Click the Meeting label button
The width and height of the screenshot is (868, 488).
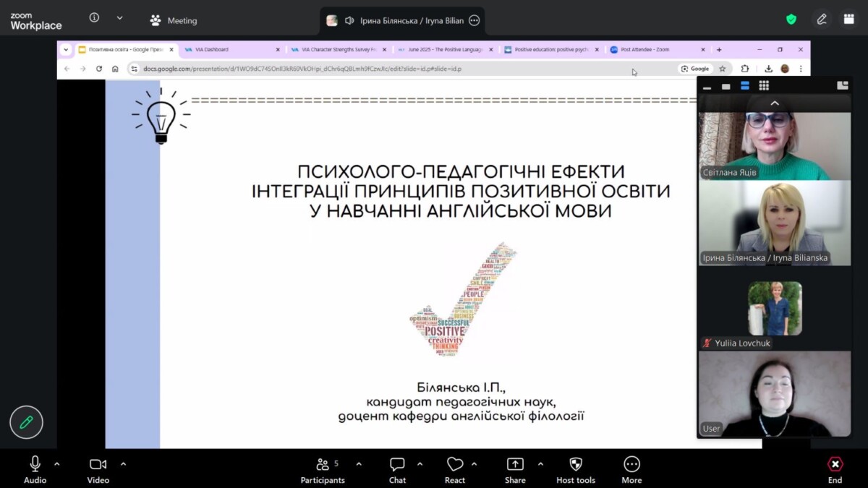(174, 20)
